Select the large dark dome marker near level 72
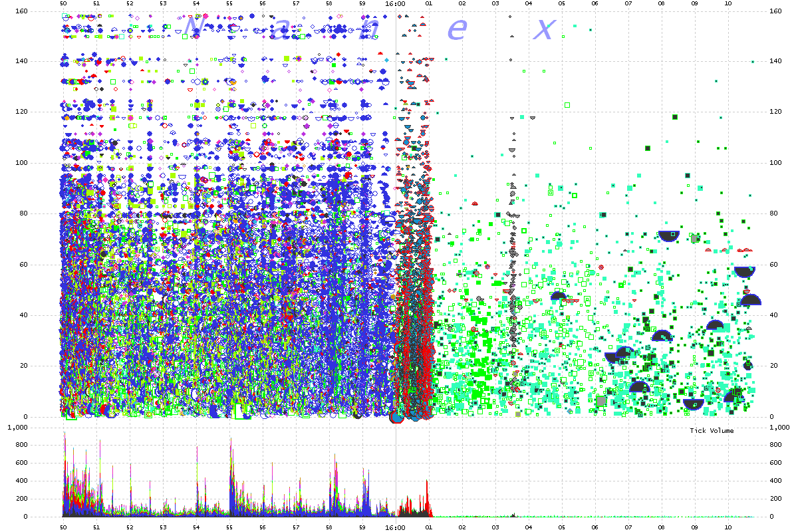This screenshot has height=532, width=798. (x=669, y=236)
